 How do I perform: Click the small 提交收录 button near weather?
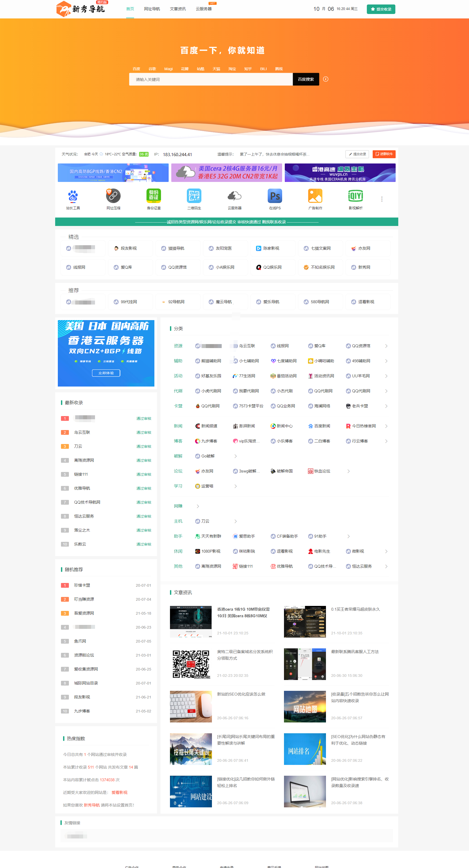click(357, 154)
